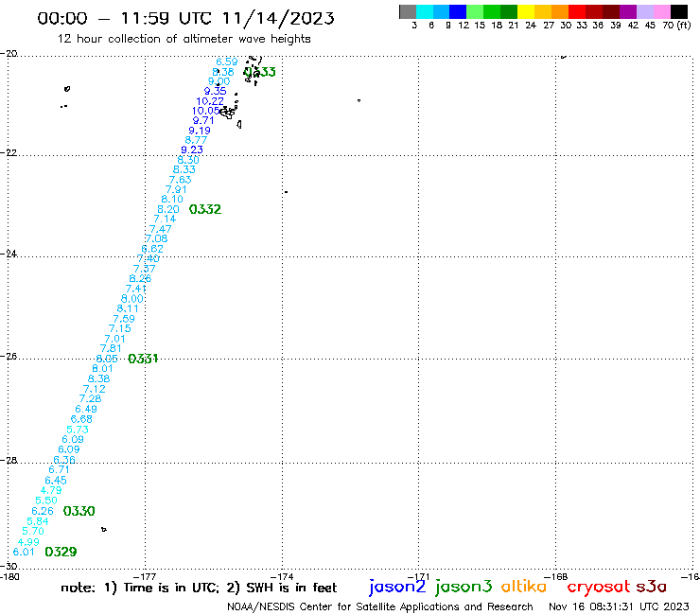Viewport: 700px width, 615px height.
Task: Click the 10.22 wave height value
Action: coord(210,101)
